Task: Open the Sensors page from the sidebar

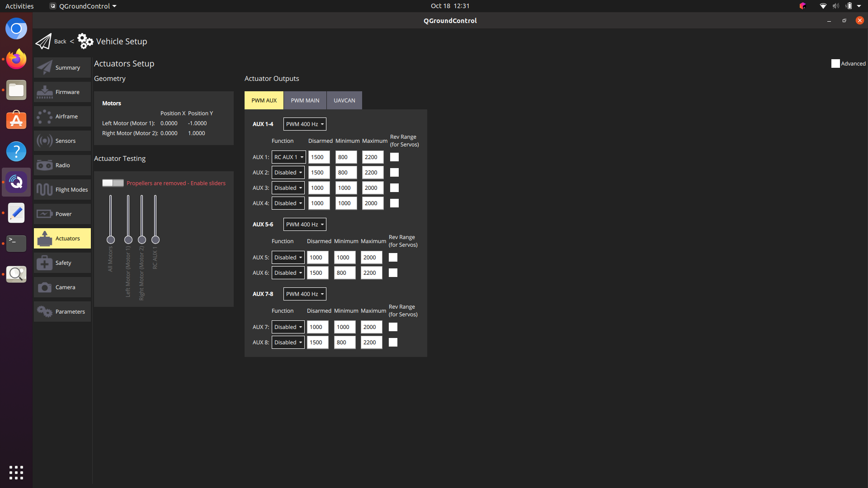Action: [x=62, y=141]
